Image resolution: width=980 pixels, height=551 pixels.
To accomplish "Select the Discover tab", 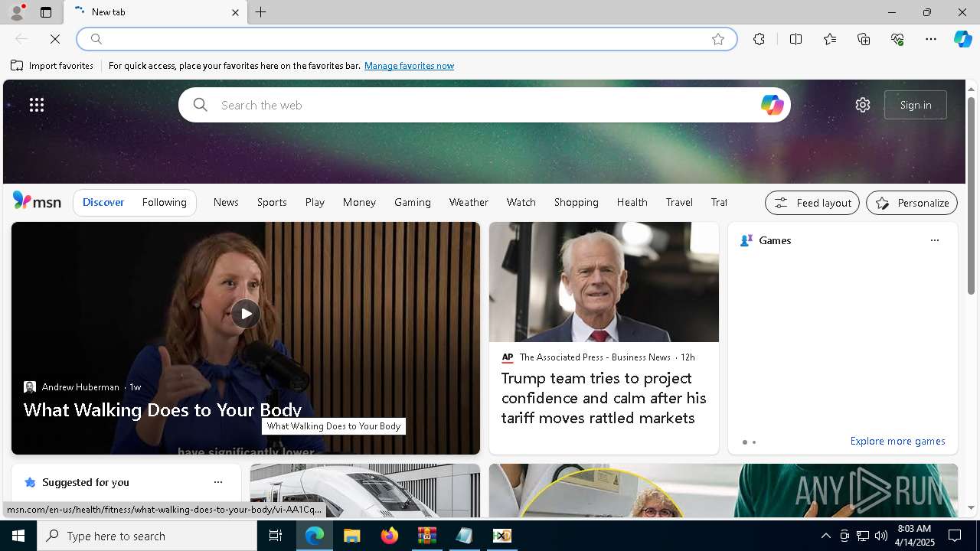I will click(103, 202).
